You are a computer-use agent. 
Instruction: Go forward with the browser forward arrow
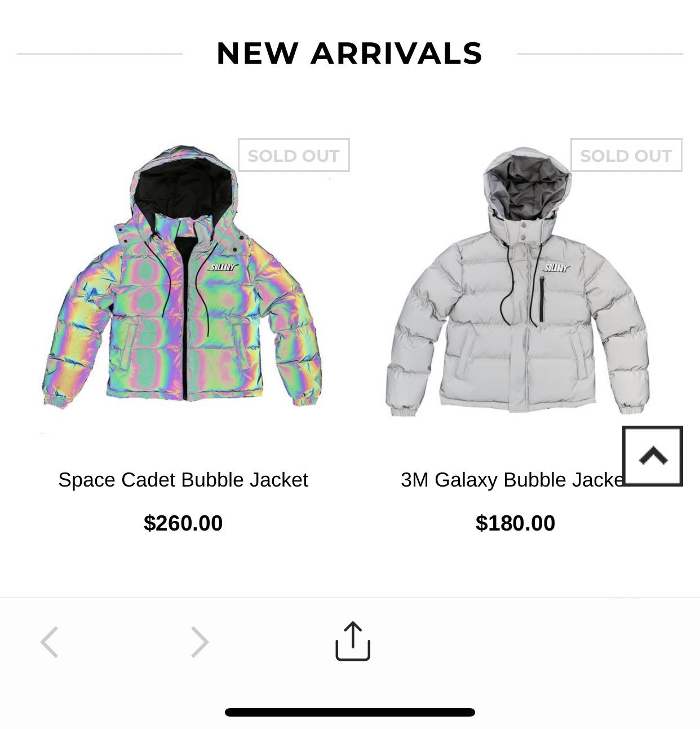tap(200, 642)
